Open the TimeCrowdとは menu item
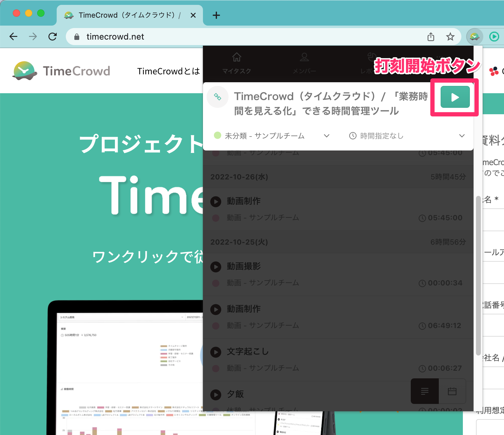Image resolution: width=504 pixels, height=435 pixels. click(169, 71)
